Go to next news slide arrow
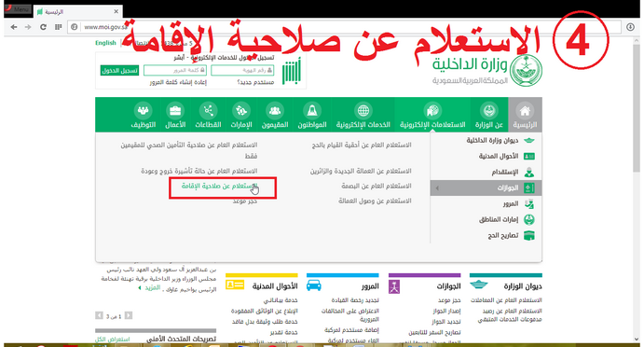This screenshot has height=347, width=644. [99, 315]
